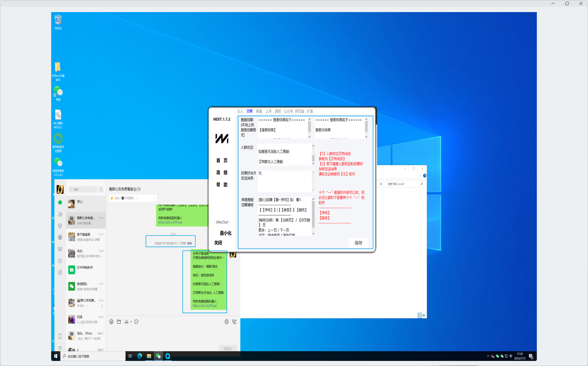Expand the pinned group announcement chevron
588x366 pixels.
click(x=154, y=198)
